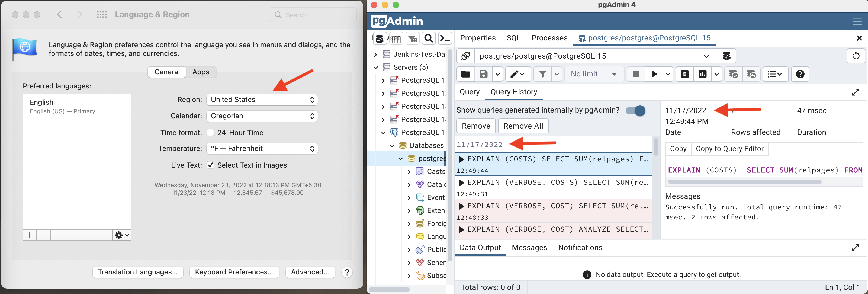
Task: Open the PSQL Tool terminal icon
Action: coord(445,38)
